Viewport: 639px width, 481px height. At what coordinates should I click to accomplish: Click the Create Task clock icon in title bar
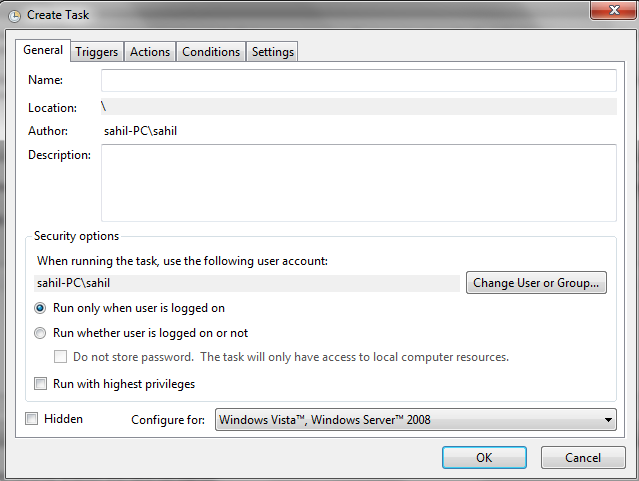pyautogui.click(x=14, y=16)
